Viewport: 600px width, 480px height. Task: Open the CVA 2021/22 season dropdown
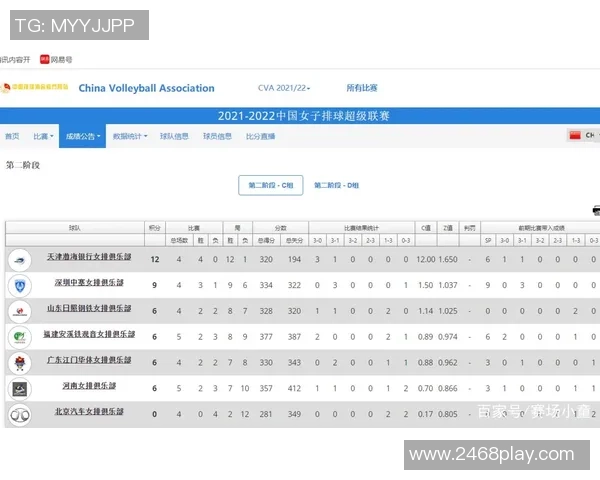click(x=284, y=88)
